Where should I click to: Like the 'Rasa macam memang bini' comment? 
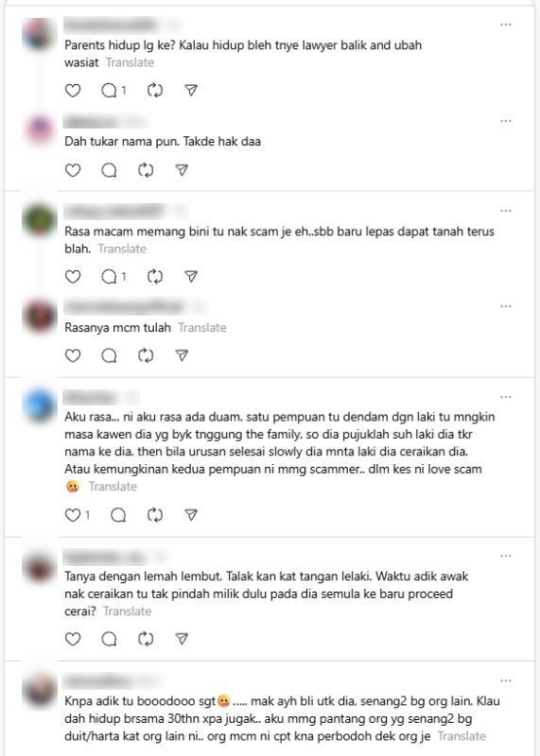(73, 276)
